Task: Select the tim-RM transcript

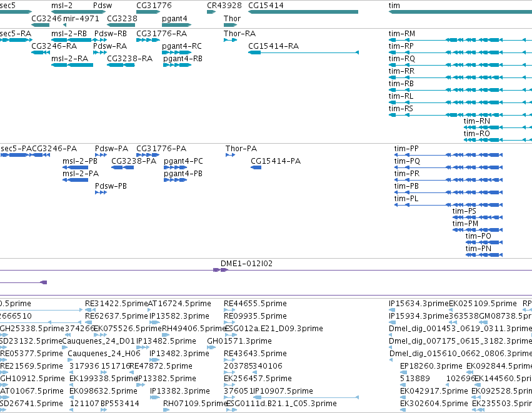Action: [402, 34]
